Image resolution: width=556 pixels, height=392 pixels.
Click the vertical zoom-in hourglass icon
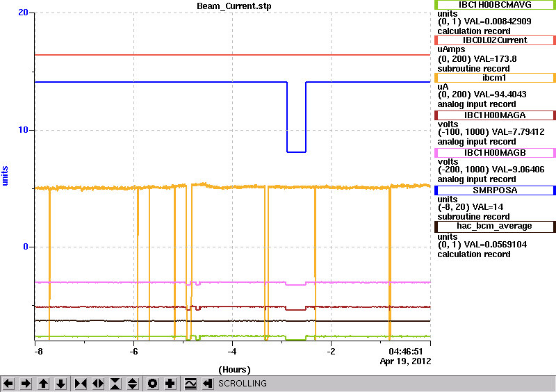[115, 384]
